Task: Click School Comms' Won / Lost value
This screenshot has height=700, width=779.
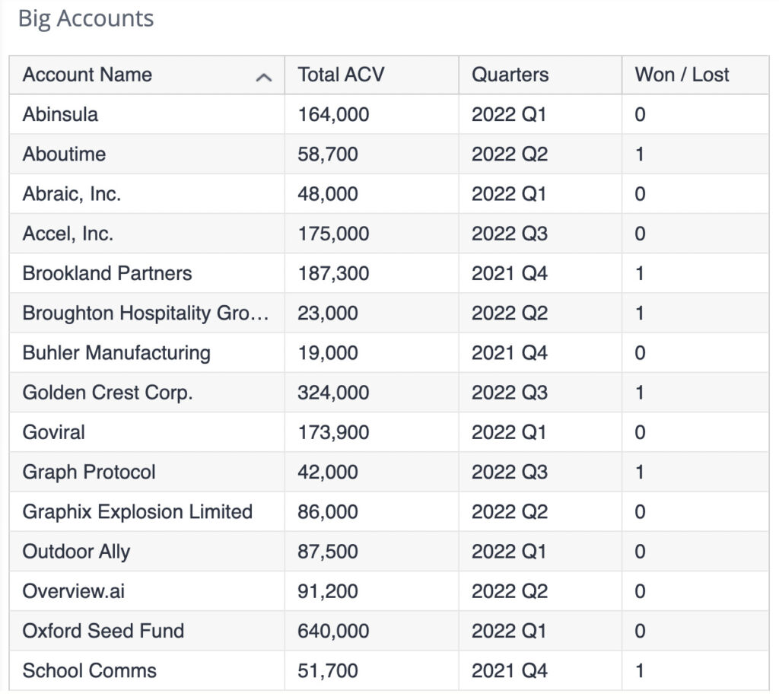Action: pyautogui.click(x=640, y=670)
